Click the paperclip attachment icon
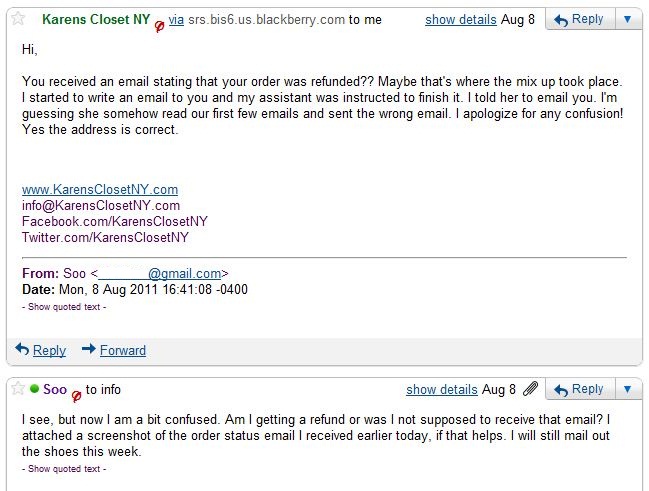 531,389
